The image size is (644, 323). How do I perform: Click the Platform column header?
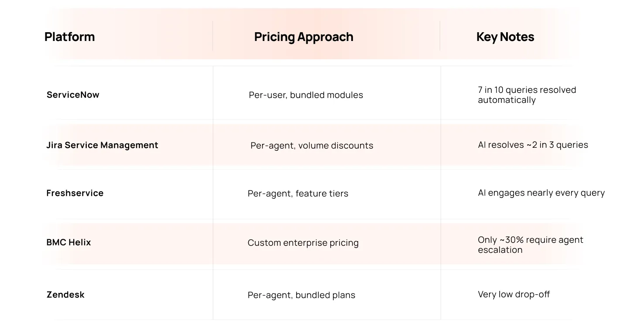pos(69,37)
